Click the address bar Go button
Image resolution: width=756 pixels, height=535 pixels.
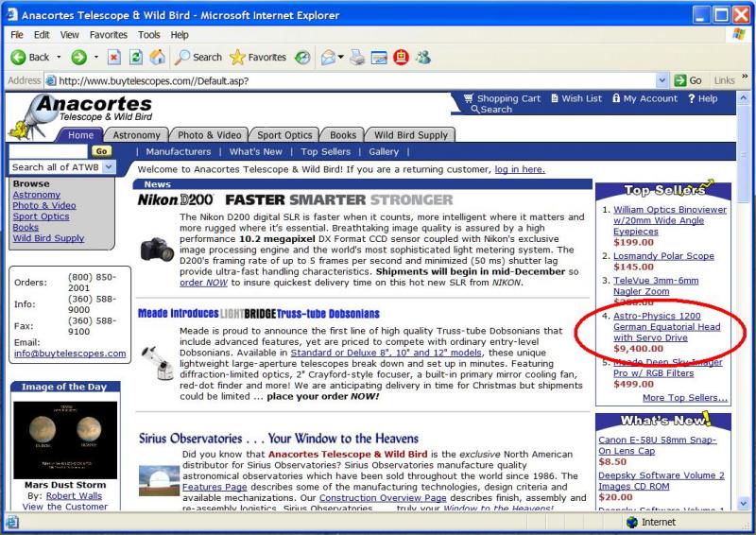click(688, 80)
